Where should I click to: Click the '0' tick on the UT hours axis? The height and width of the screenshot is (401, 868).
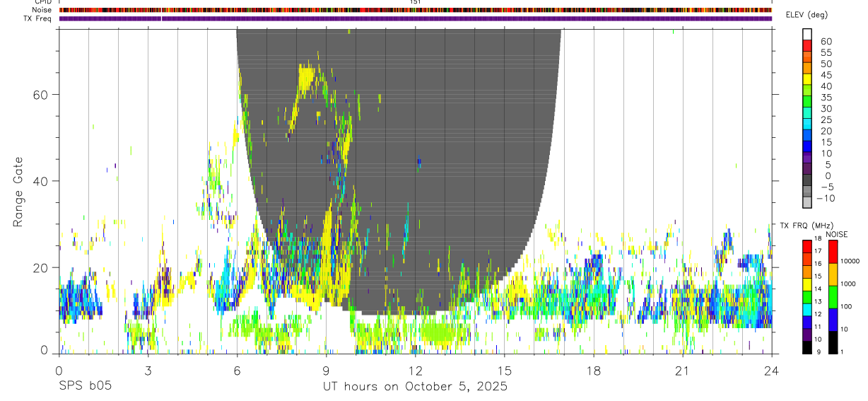tap(59, 370)
